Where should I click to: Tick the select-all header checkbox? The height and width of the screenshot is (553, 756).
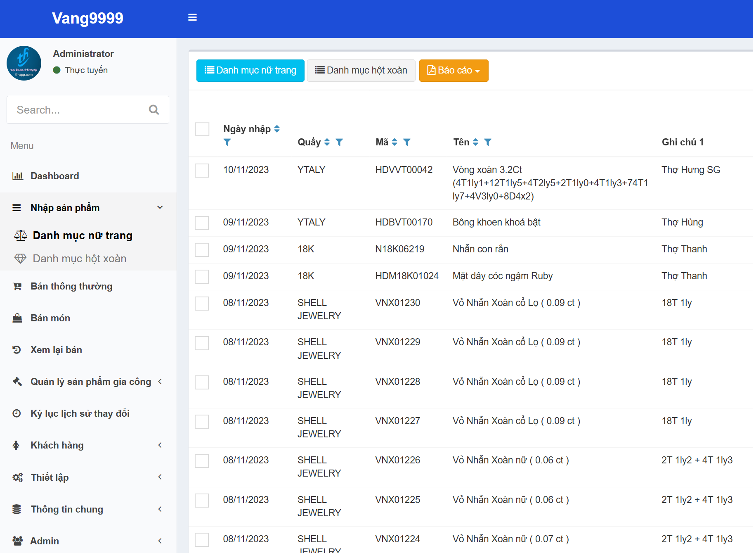(x=202, y=129)
